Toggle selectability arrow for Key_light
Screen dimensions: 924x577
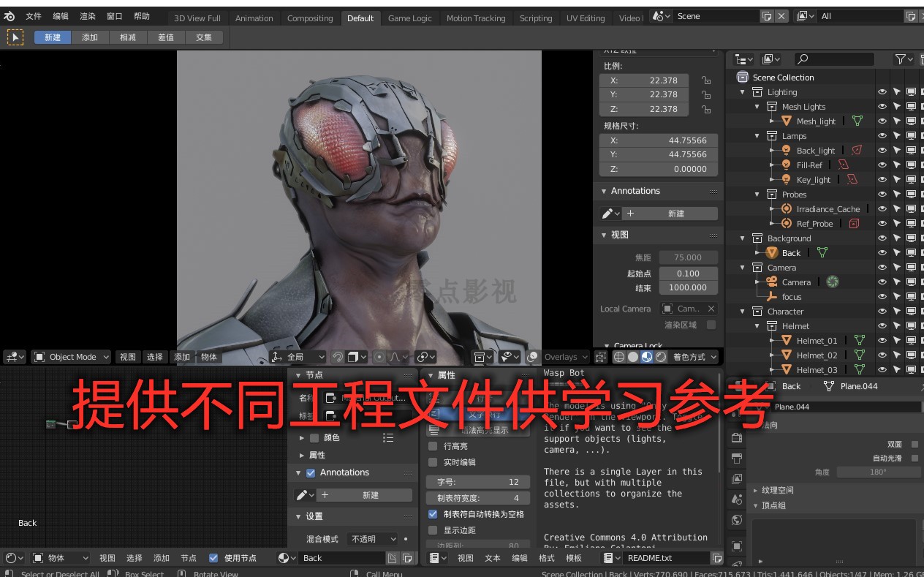897,180
